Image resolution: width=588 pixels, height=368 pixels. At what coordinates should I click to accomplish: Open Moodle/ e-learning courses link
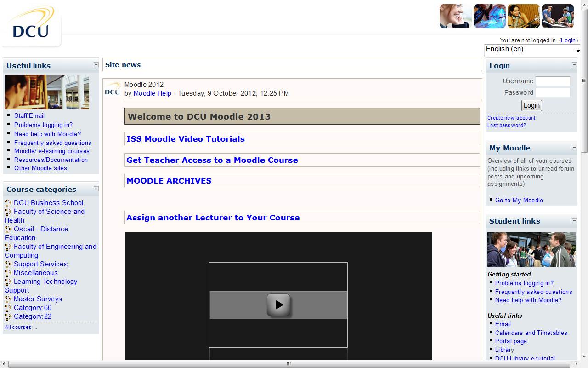click(x=52, y=151)
